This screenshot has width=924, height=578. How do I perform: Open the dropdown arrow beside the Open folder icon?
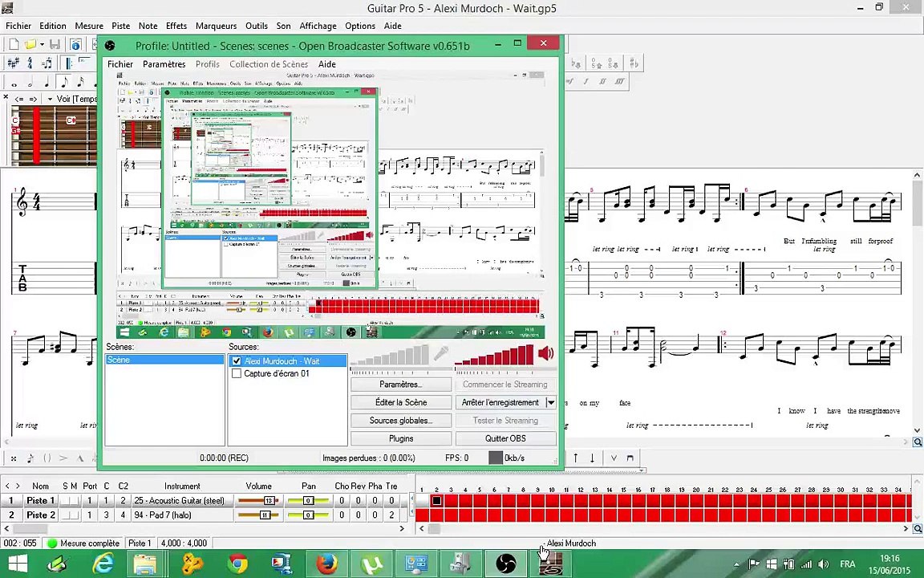tap(42, 45)
